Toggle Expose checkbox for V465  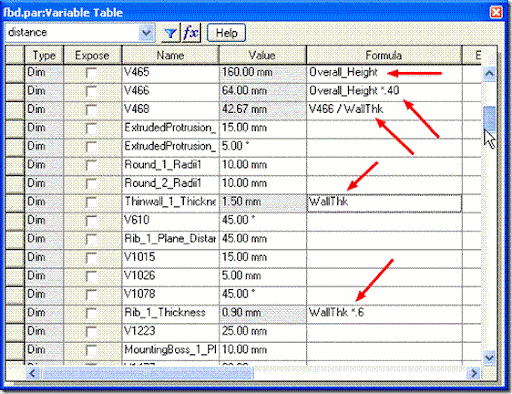tap(91, 73)
